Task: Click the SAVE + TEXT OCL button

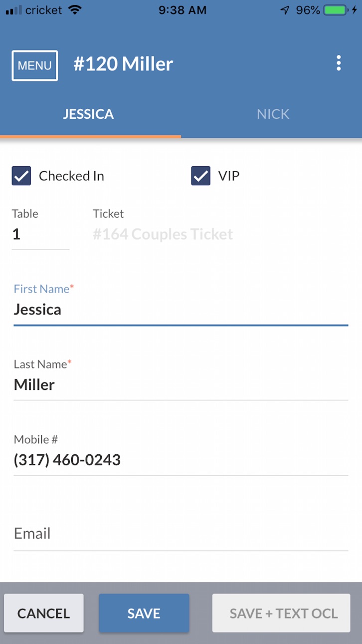Action: pyautogui.click(x=281, y=613)
